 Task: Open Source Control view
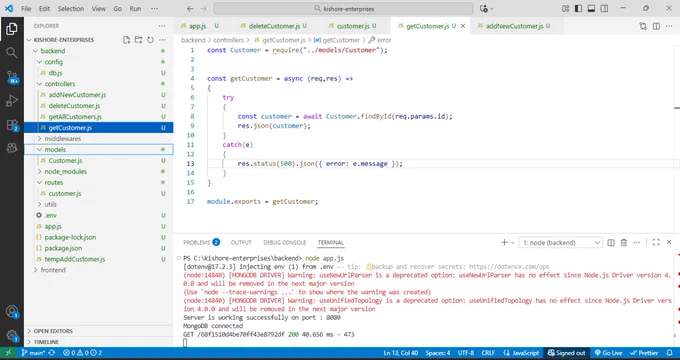click(x=12, y=78)
